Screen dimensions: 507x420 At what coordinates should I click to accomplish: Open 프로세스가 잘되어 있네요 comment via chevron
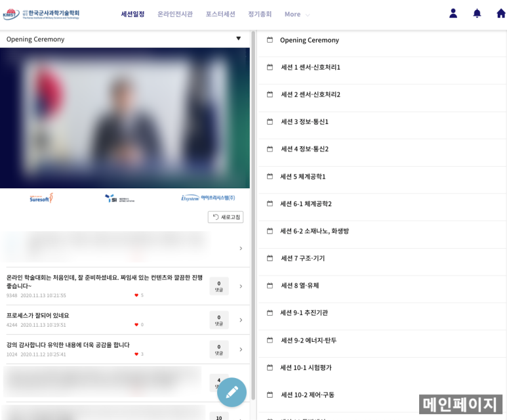[241, 320]
